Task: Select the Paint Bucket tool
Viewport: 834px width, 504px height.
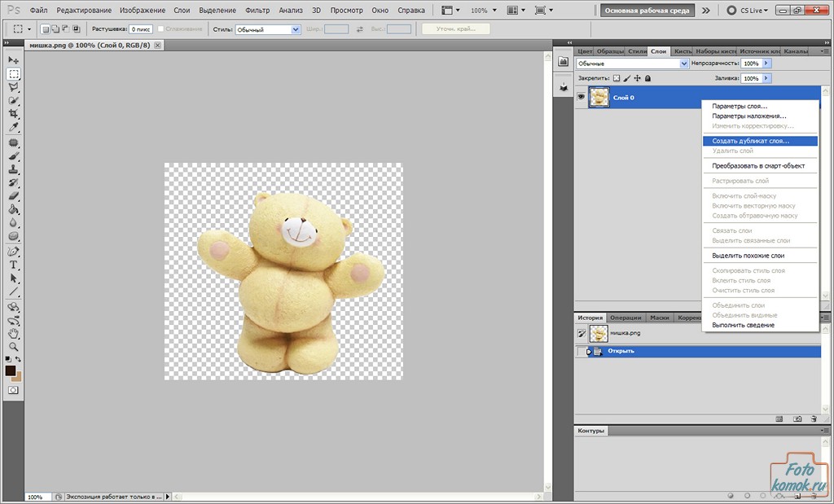Action: click(14, 209)
